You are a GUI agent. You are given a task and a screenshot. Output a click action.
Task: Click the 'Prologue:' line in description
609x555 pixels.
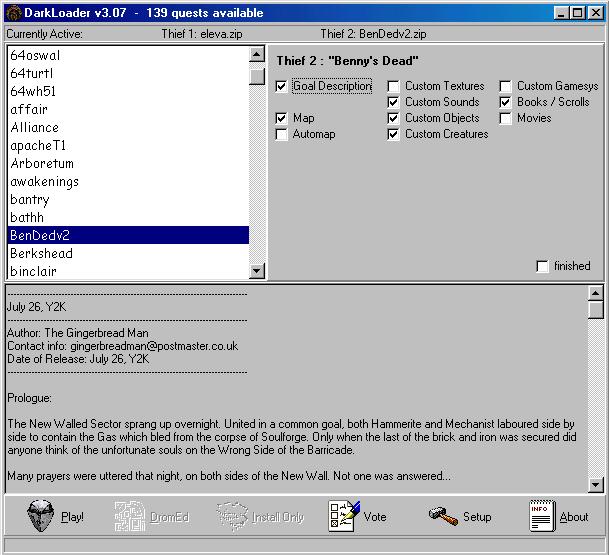[29, 398]
